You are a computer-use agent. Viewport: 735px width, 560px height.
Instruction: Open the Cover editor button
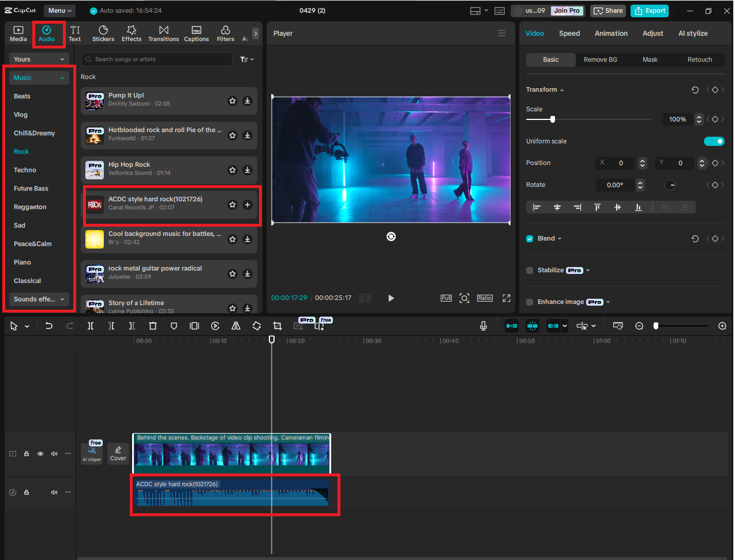(x=118, y=454)
